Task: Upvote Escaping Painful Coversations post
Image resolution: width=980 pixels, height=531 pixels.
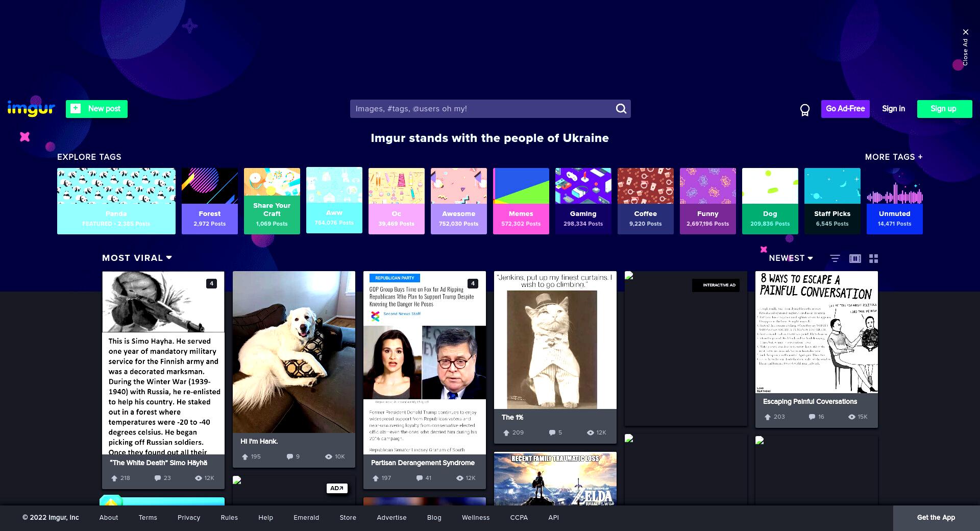Action: [768, 417]
